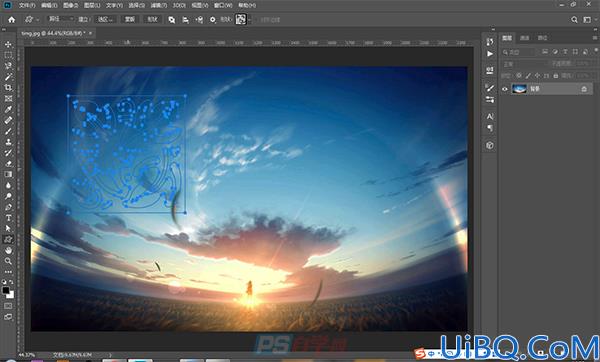
Task: Switch to the Paths tab
Action: tap(542, 38)
